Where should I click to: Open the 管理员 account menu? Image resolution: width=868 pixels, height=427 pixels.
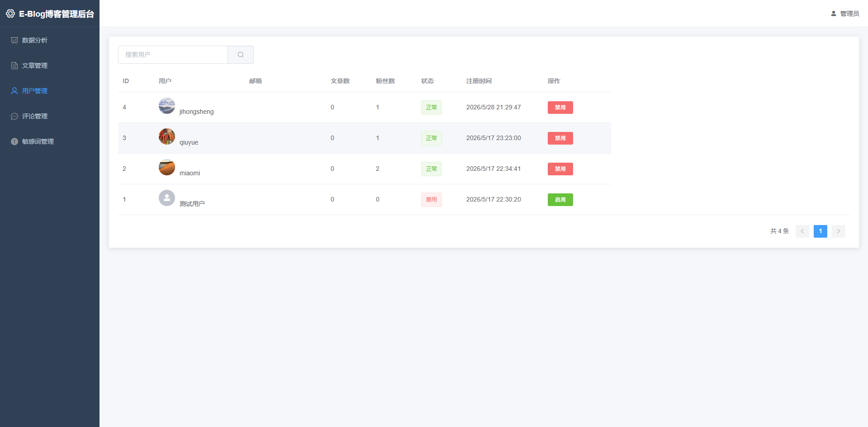point(845,14)
